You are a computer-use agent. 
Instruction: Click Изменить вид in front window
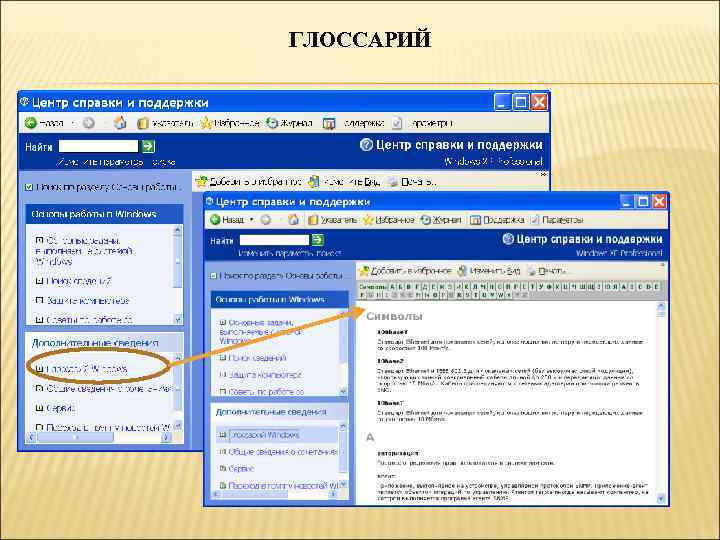[x=489, y=271]
